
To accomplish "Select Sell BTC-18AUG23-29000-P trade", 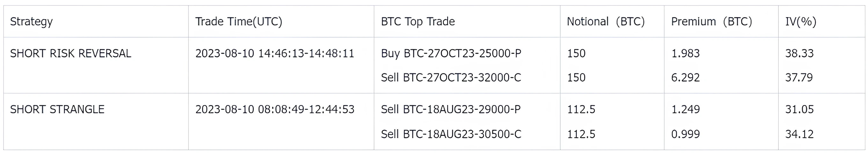I will click(x=451, y=109).
